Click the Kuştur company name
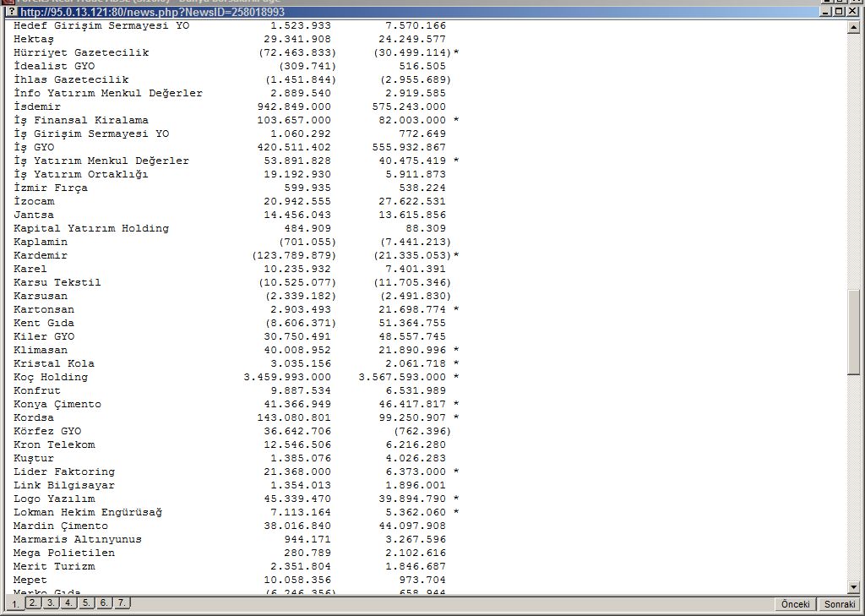This screenshot has width=865, height=616. (x=34, y=458)
